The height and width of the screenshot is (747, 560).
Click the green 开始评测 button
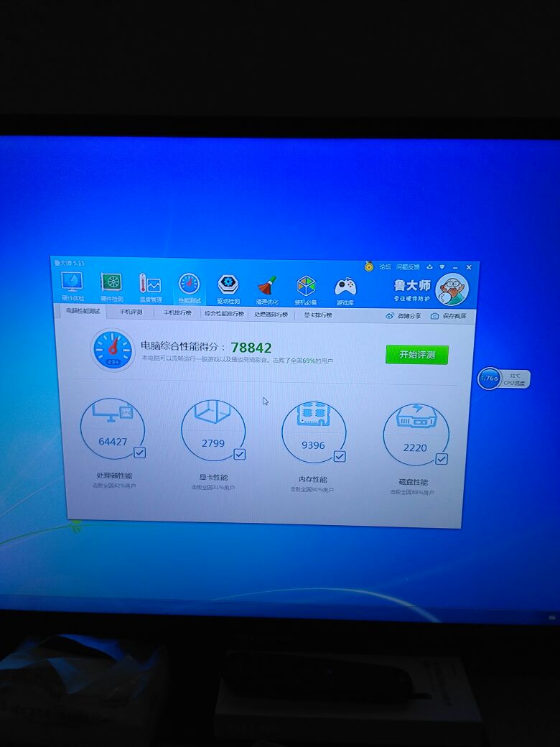pyautogui.click(x=417, y=354)
